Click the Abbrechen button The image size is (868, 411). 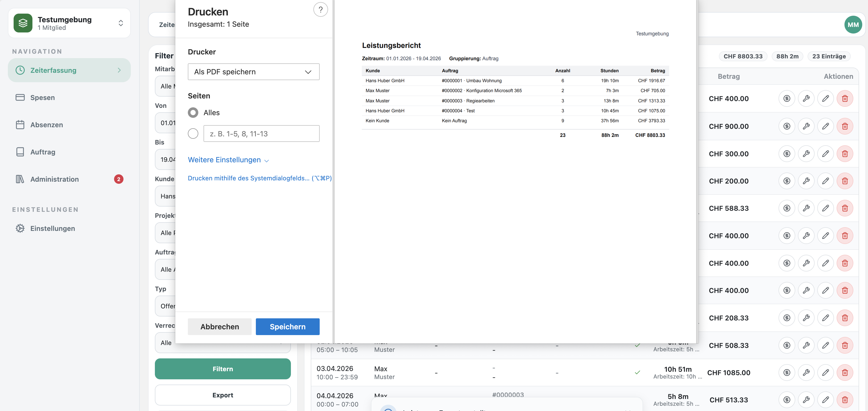(220, 326)
